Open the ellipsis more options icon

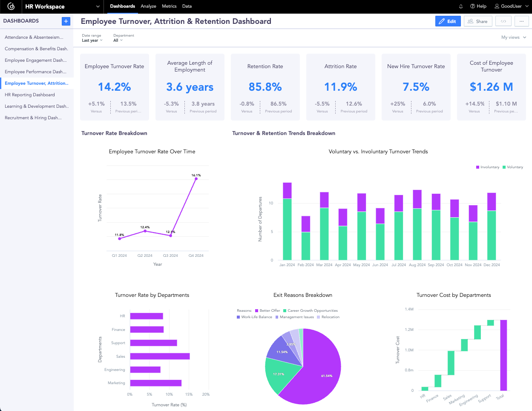pyautogui.click(x=521, y=21)
